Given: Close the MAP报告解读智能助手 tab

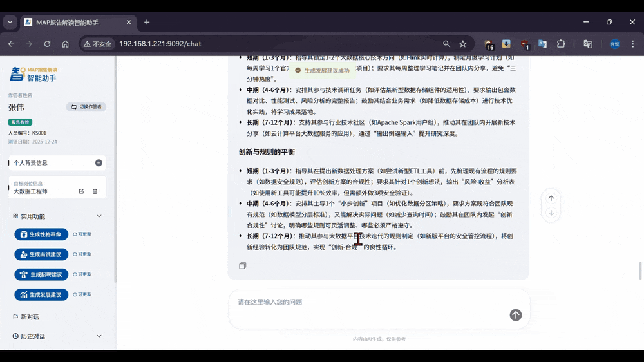Looking at the screenshot, I should tap(129, 22).
